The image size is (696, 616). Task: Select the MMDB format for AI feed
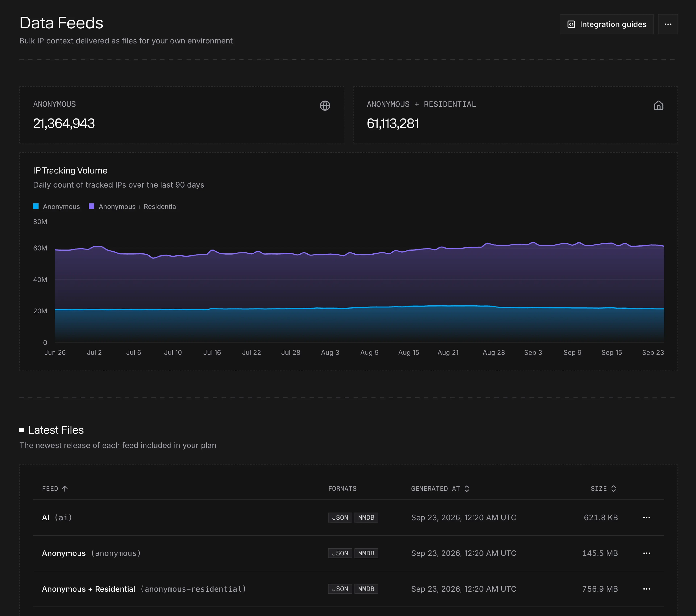[366, 517]
